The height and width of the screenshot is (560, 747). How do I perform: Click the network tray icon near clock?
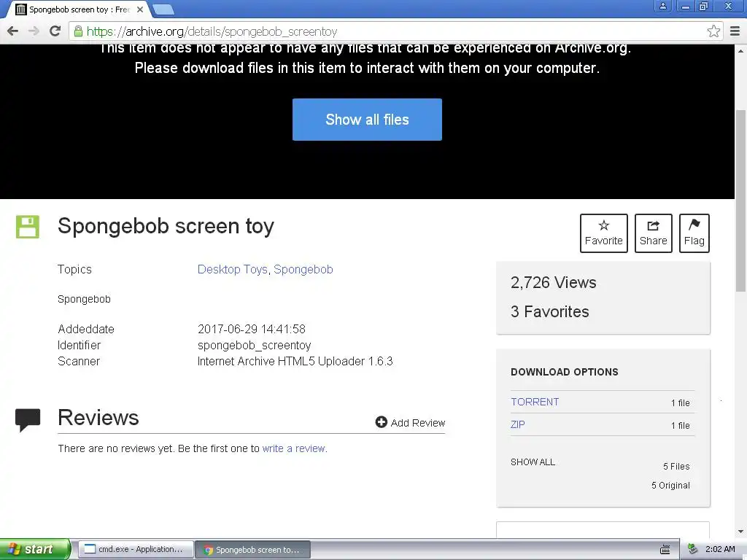pyautogui.click(x=693, y=549)
